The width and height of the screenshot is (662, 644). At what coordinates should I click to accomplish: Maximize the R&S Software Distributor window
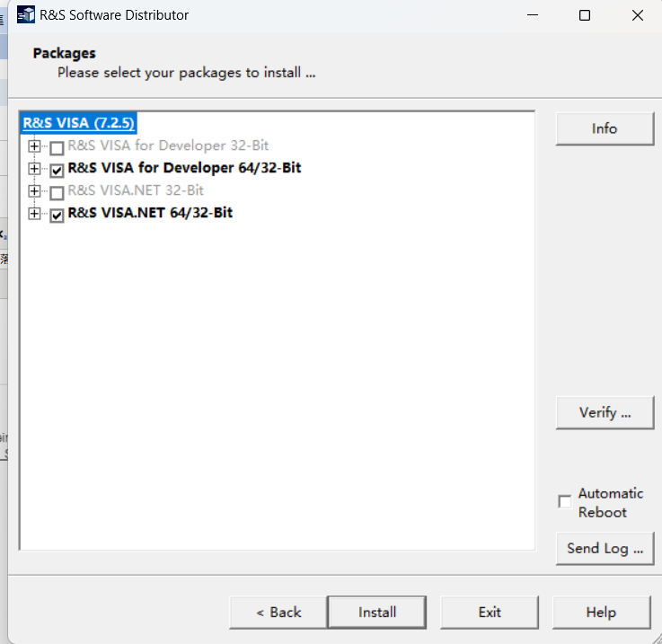point(585,15)
